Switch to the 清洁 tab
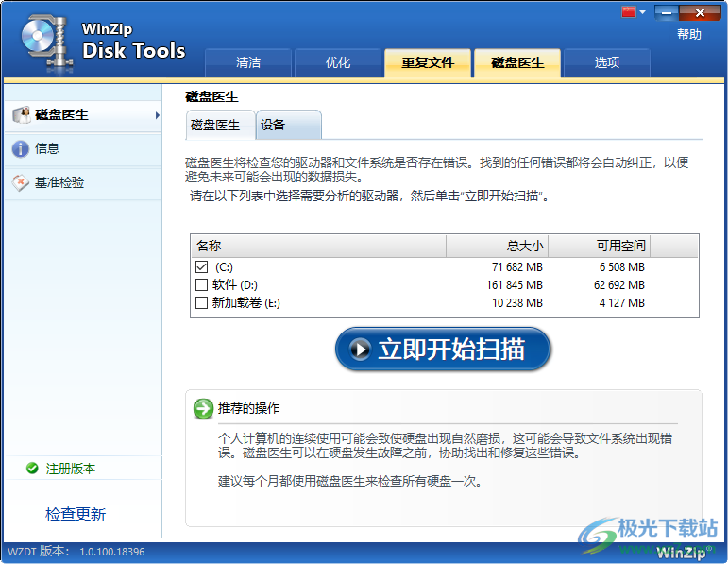This screenshot has height=564, width=728. coord(248,62)
